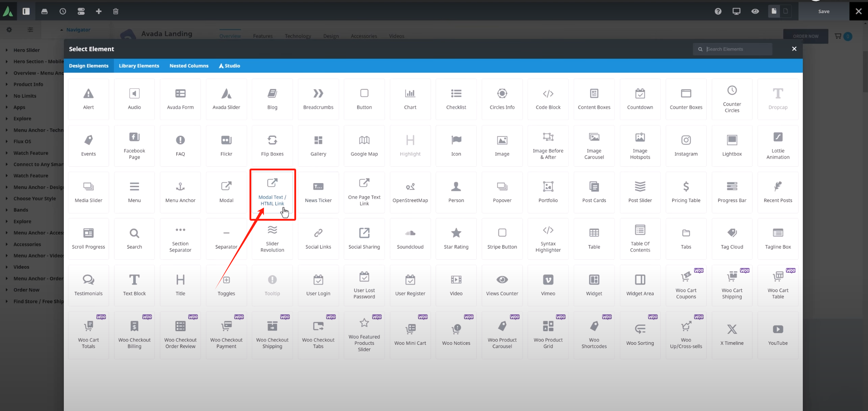This screenshot has height=411, width=868.
Task: Choose the Pricing Table element
Action: point(686,193)
